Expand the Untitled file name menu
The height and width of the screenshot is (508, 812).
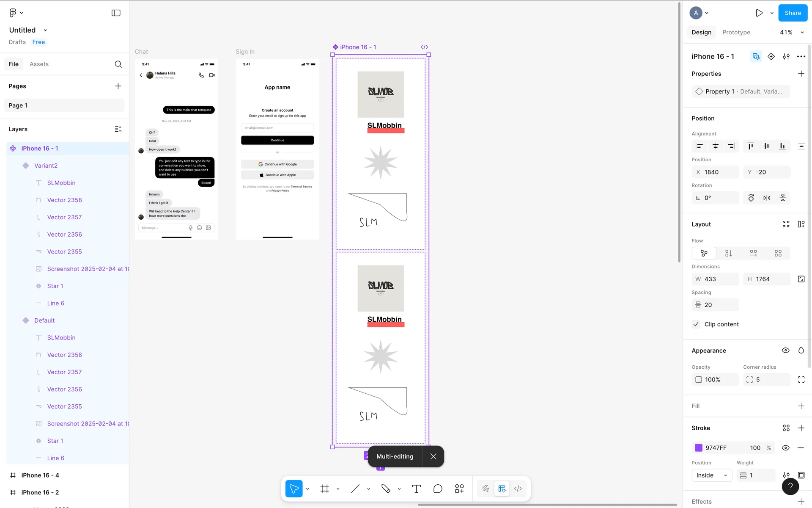45,30
